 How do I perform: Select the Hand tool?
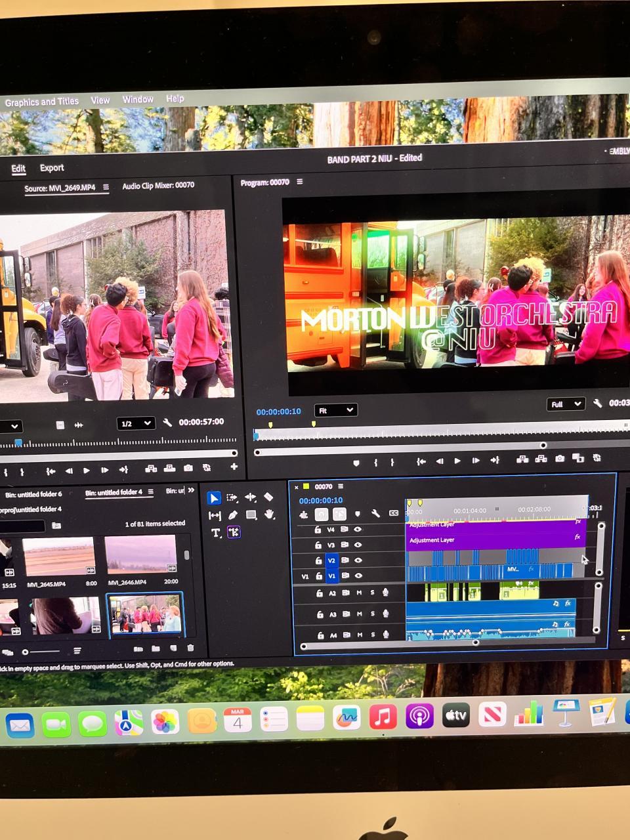click(269, 514)
